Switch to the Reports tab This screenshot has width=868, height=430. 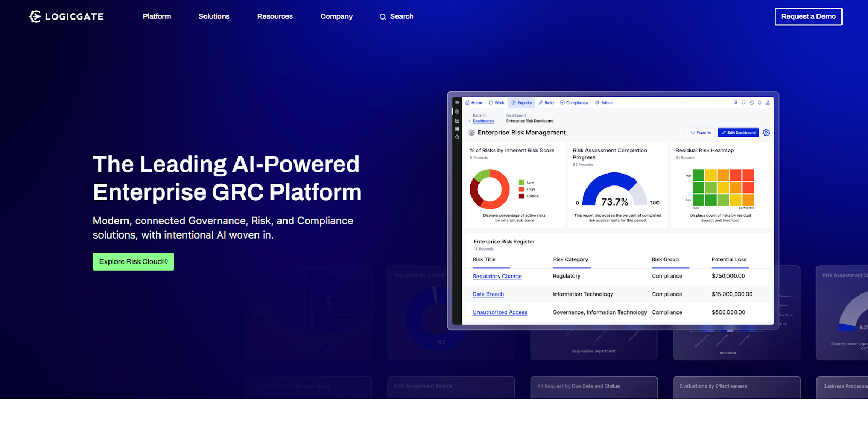521,102
